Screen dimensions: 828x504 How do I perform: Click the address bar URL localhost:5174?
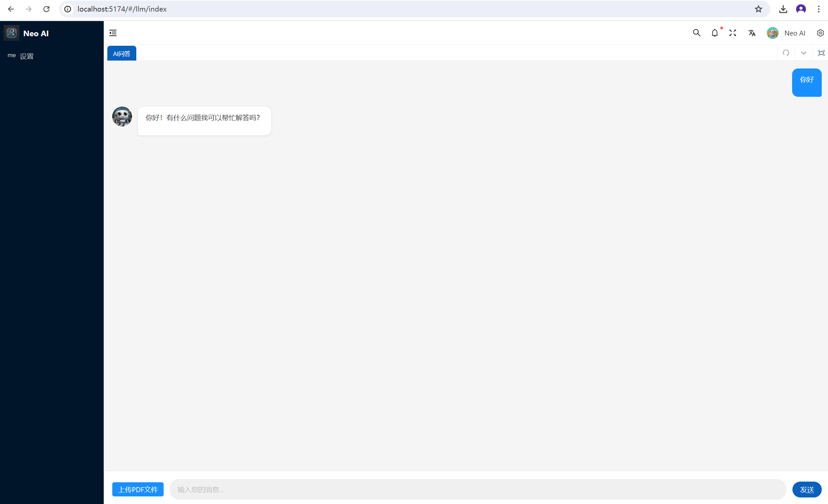coord(122,9)
